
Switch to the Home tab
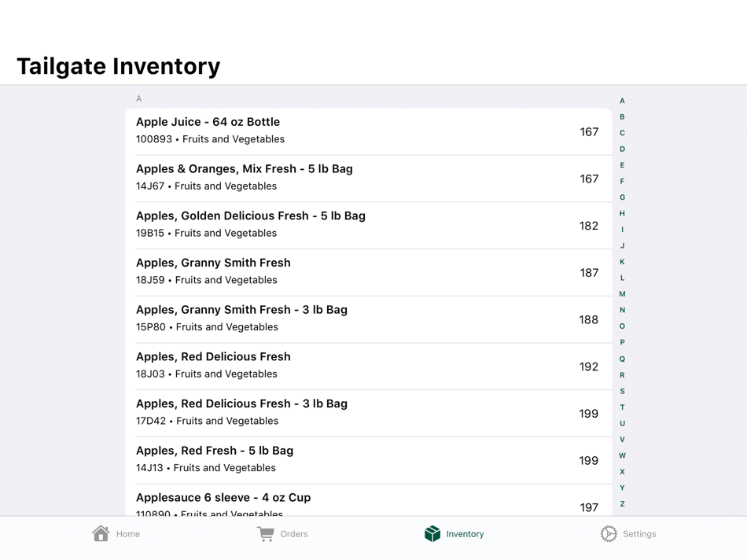click(116, 533)
